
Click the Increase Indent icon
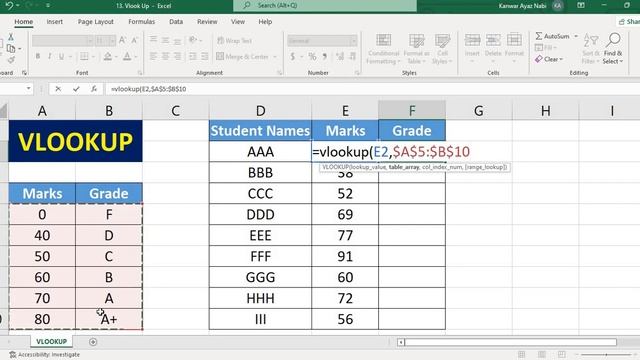pyautogui.click(x=204, y=56)
